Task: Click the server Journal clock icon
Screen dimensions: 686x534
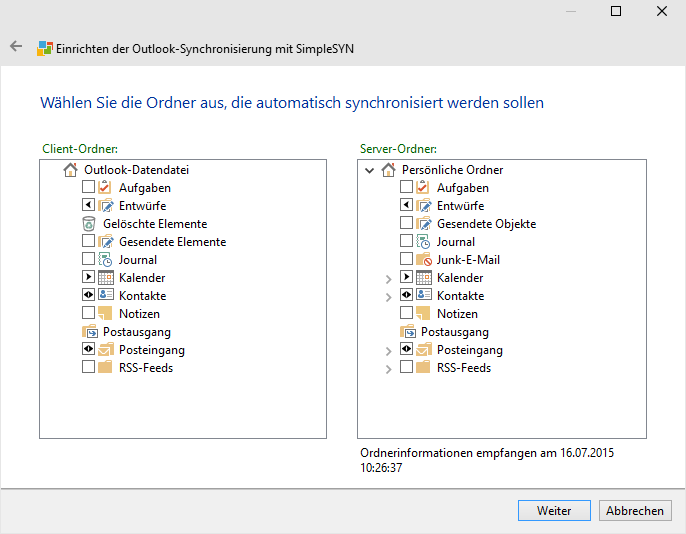Action: pyautogui.click(x=424, y=241)
